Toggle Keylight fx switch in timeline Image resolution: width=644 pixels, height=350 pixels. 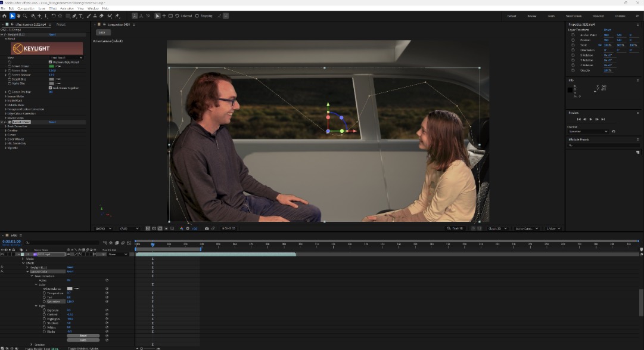[2, 267]
